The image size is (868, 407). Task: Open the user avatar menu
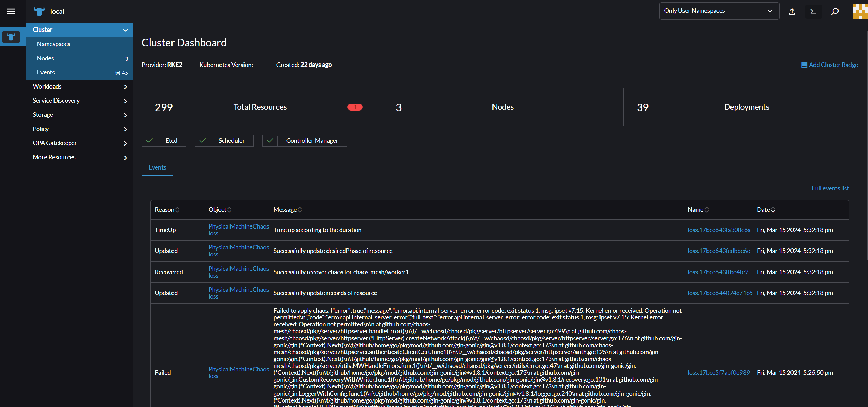[x=860, y=11]
